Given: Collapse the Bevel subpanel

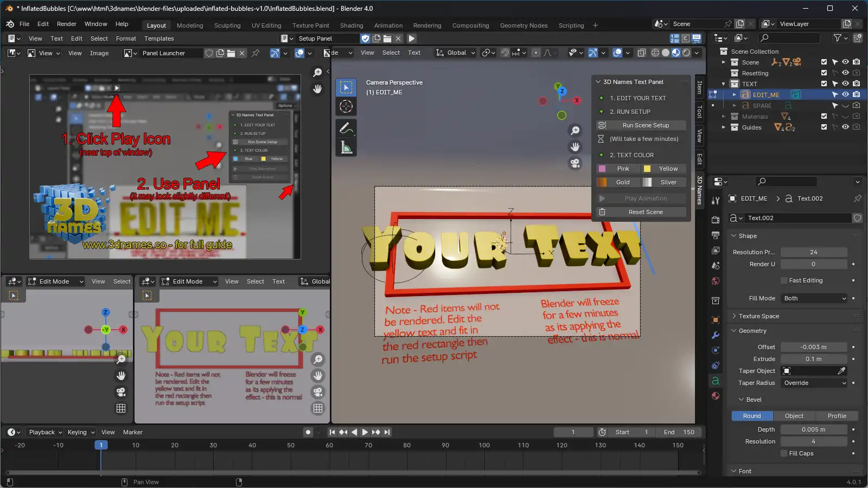Looking at the screenshot, I should coord(754,400).
